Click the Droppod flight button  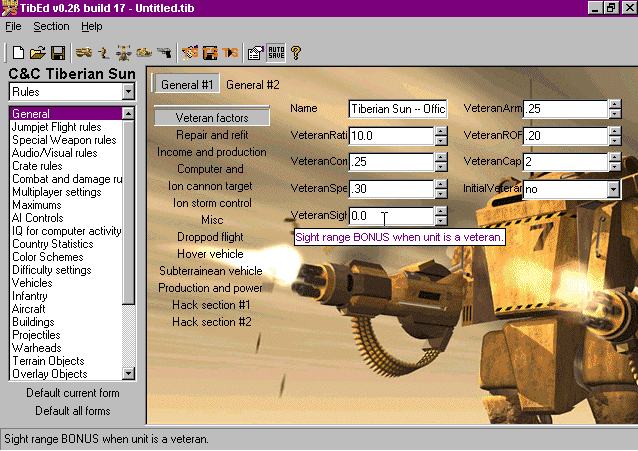point(212,237)
